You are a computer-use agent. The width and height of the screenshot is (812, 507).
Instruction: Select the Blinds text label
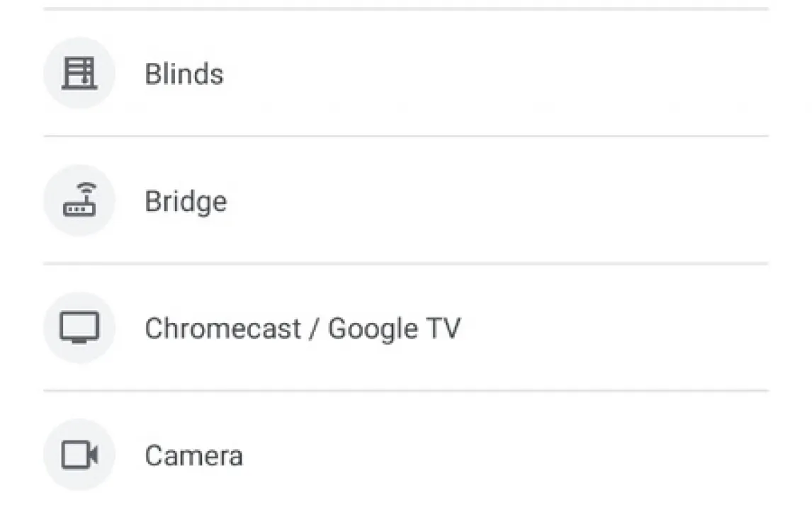click(184, 74)
